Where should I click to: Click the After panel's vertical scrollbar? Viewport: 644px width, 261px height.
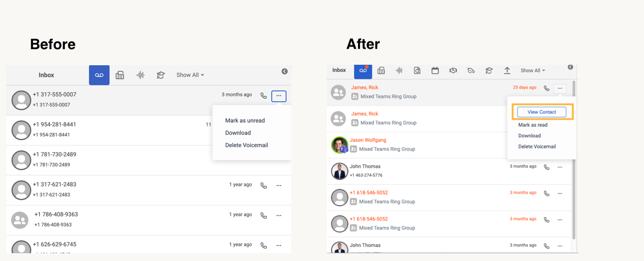(574, 155)
